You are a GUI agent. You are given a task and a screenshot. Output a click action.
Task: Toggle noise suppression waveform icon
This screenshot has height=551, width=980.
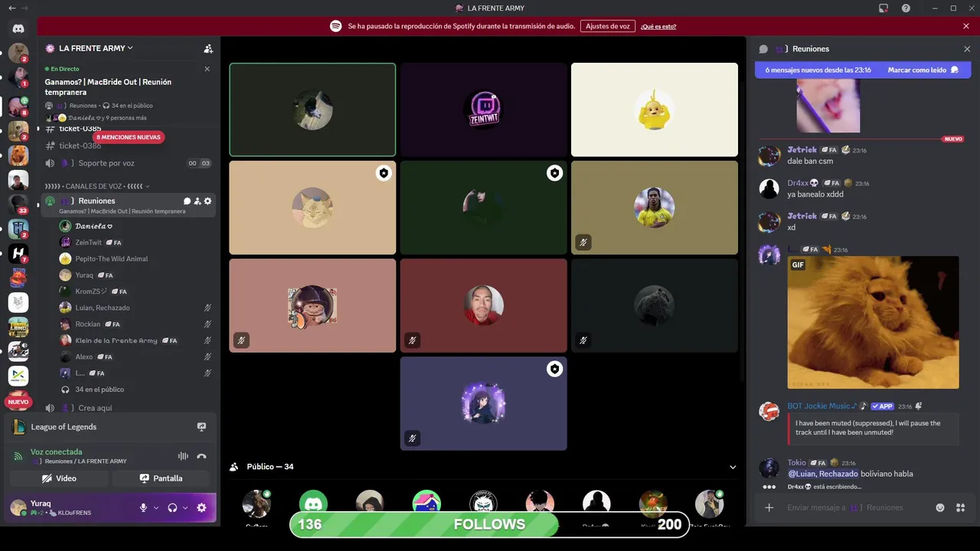click(183, 456)
